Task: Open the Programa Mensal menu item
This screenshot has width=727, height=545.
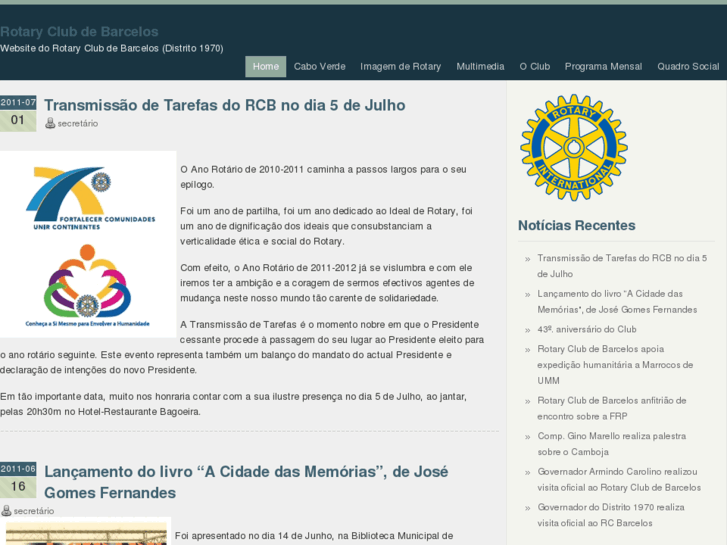Action: click(603, 66)
